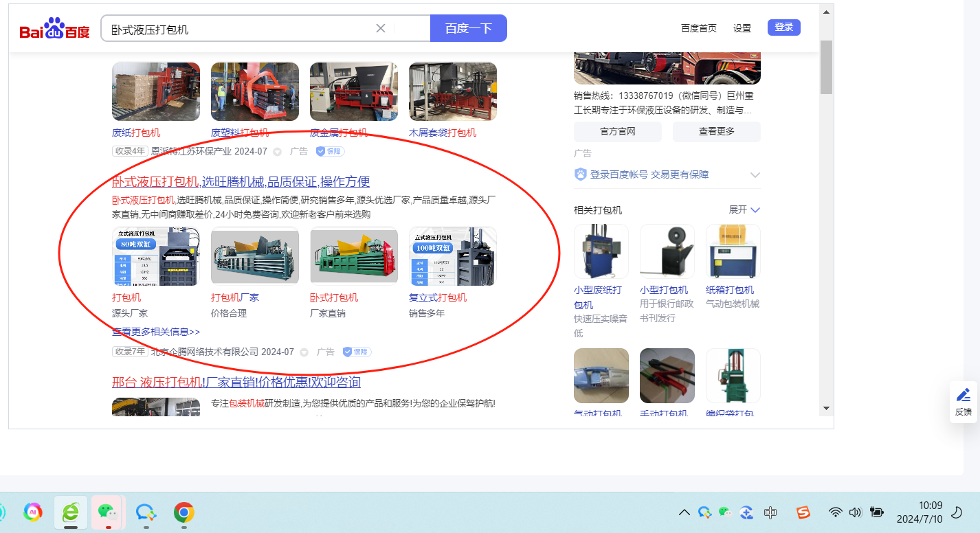The width and height of the screenshot is (980, 533).
Task: Open the 手动打包机 thumbnail
Action: 667,376
